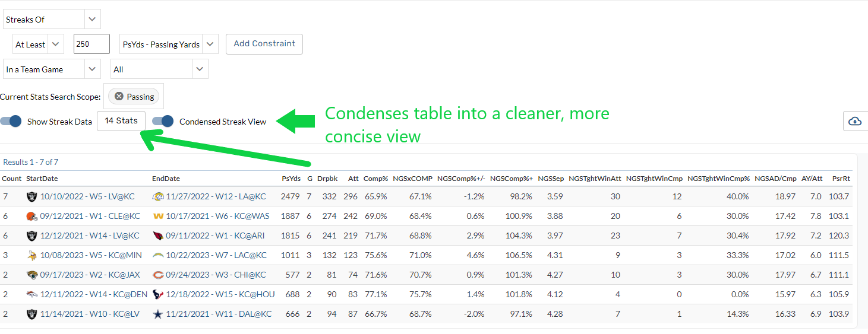Expand the At Least comparison dropdown

(38, 44)
